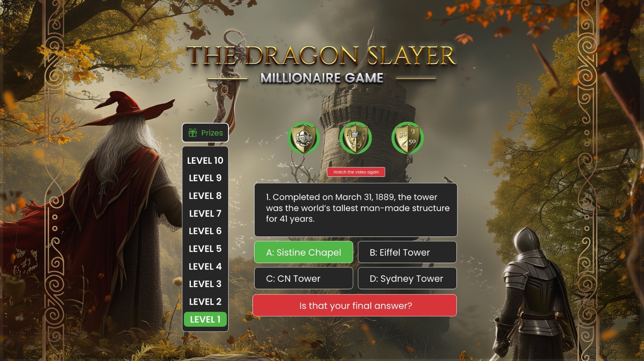The height and width of the screenshot is (361, 644).
Task: Click LEVEL 9 in the level list
Action: point(205,178)
